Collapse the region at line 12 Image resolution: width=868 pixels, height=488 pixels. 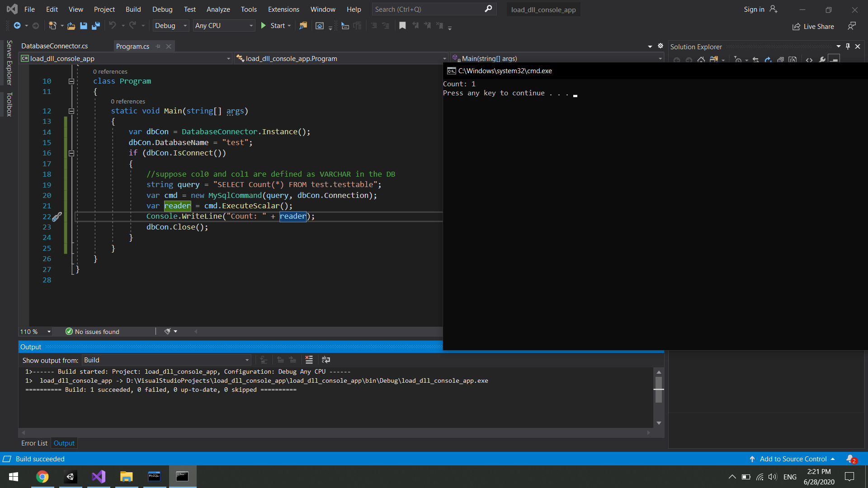[x=71, y=111]
